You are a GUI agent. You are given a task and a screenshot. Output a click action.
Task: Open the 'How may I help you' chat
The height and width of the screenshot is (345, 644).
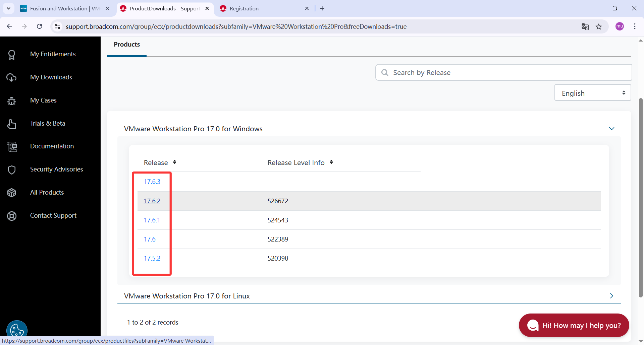pos(574,325)
